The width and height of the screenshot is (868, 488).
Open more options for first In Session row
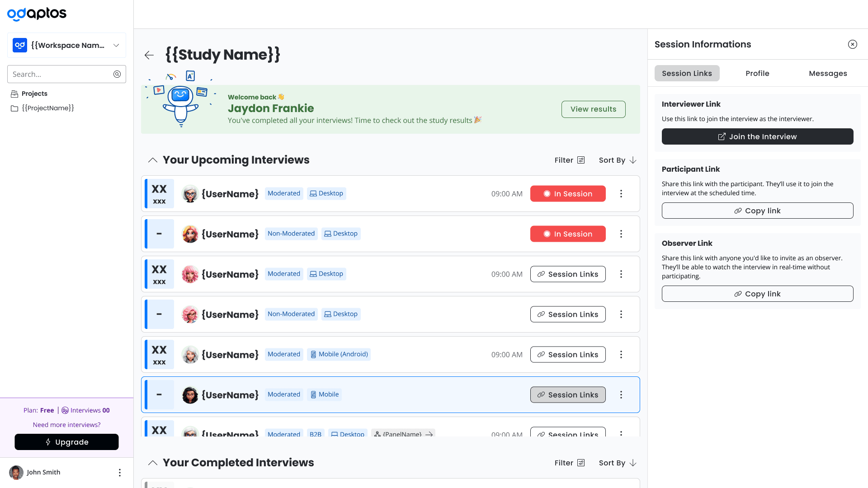coord(621,194)
